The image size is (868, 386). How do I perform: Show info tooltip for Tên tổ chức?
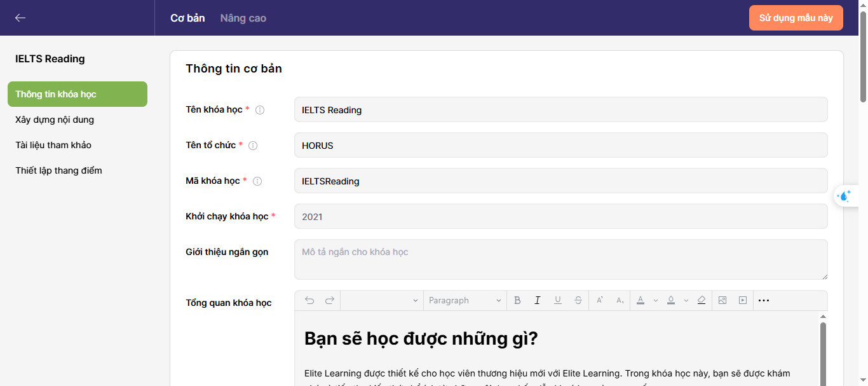pyautogui.click(x=253, y=146)
